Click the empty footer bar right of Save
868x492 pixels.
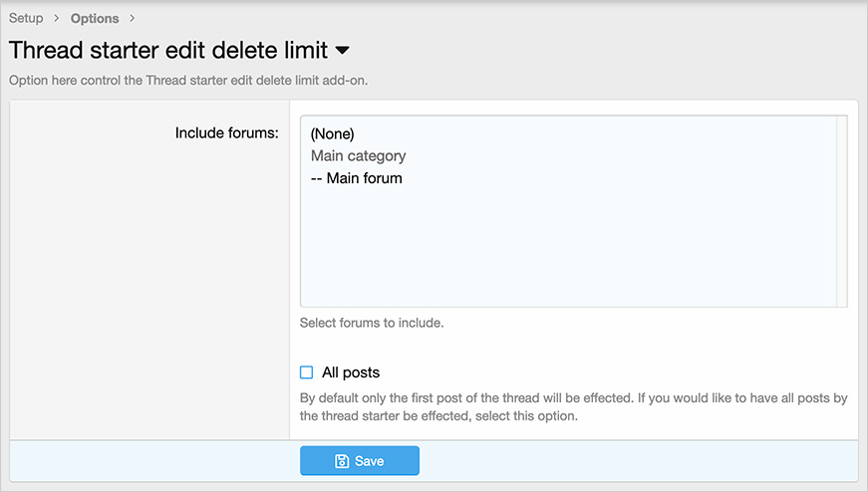pos(638,461)
